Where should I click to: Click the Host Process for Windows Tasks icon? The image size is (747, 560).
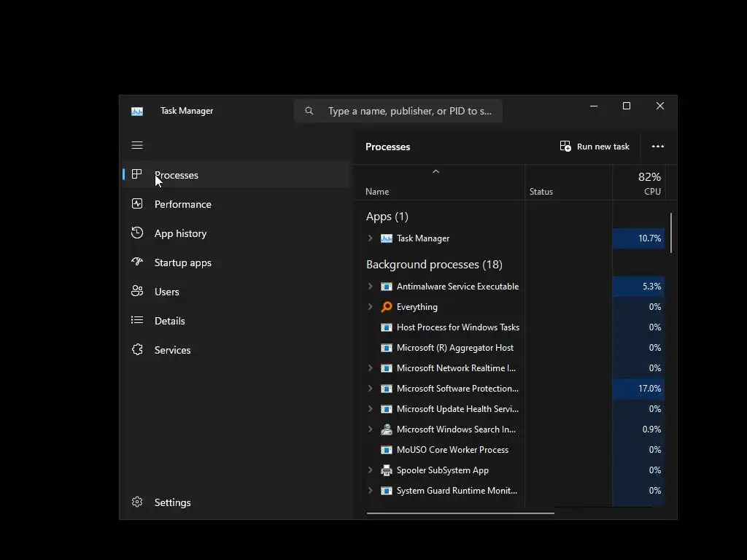[x=387, y=327]
